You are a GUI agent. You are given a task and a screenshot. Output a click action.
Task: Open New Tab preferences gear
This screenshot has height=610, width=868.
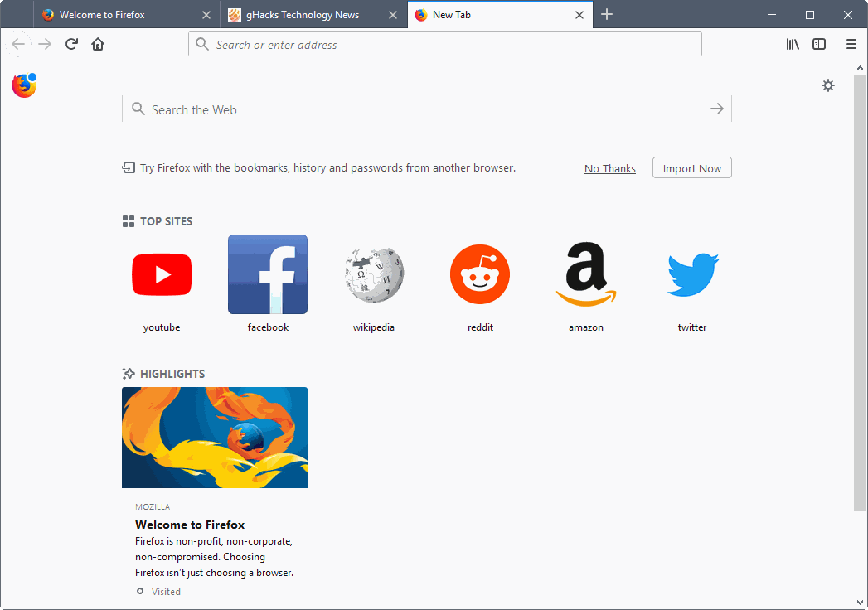(x=827, y=85)
